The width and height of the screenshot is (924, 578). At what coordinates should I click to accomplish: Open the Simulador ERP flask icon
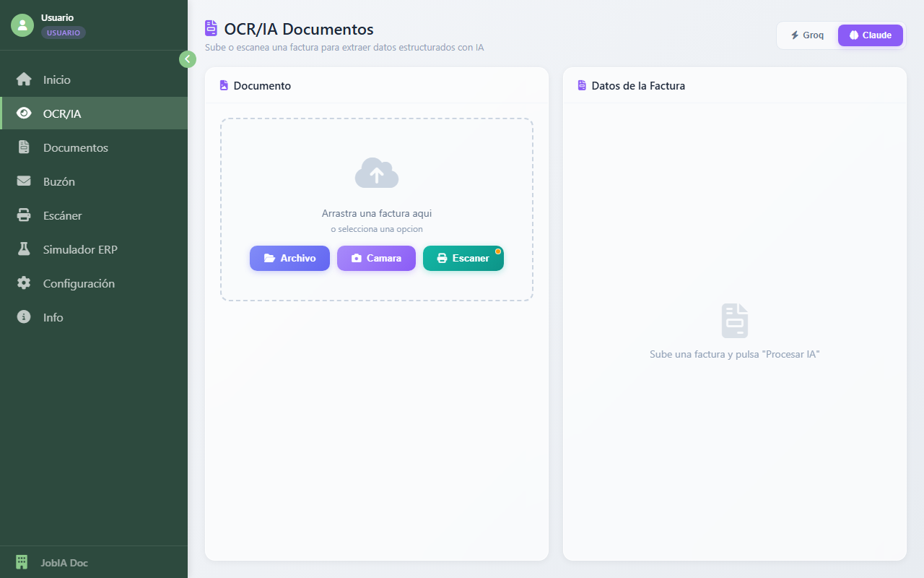tap(22, 249)
